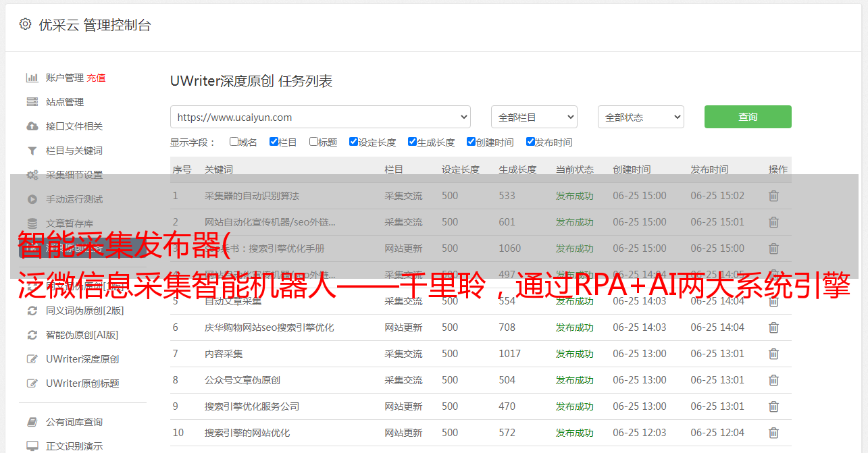Delete row 6 with its trash icon

click(x=773, y=327)
